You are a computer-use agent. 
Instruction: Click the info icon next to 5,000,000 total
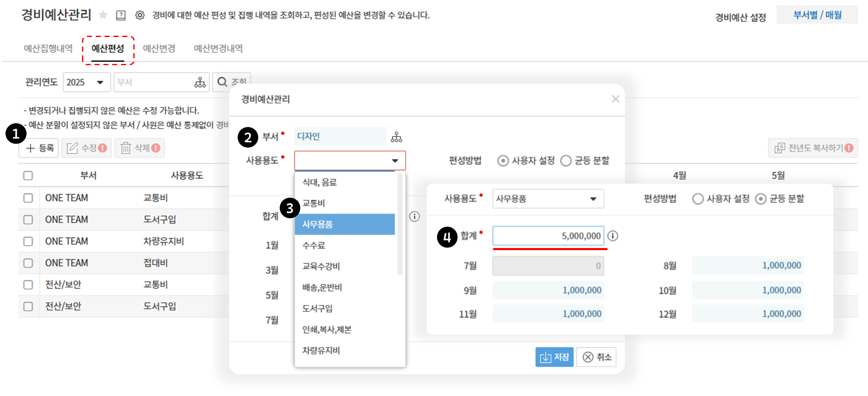pyautogui.click(x=613, y=236)
